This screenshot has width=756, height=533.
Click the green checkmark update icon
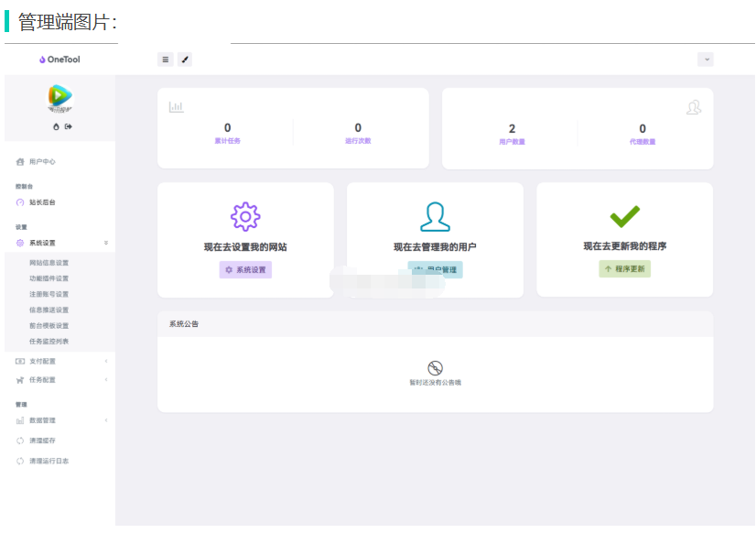pyautogui.click(x=624, y=216)
